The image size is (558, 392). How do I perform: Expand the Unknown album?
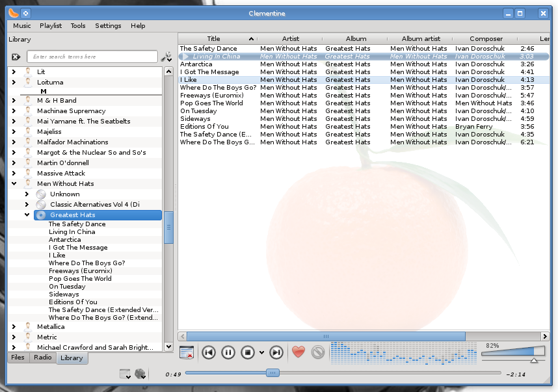(x=27, y=194)
